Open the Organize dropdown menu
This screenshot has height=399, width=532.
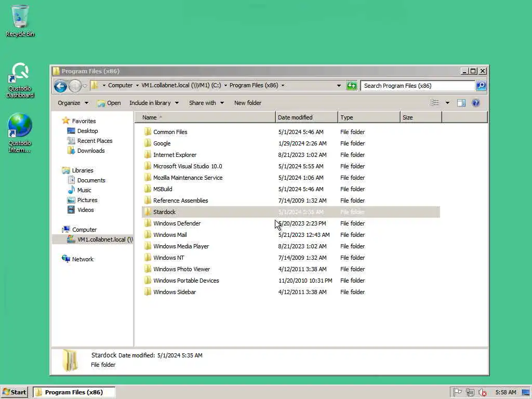click(73, 103)
